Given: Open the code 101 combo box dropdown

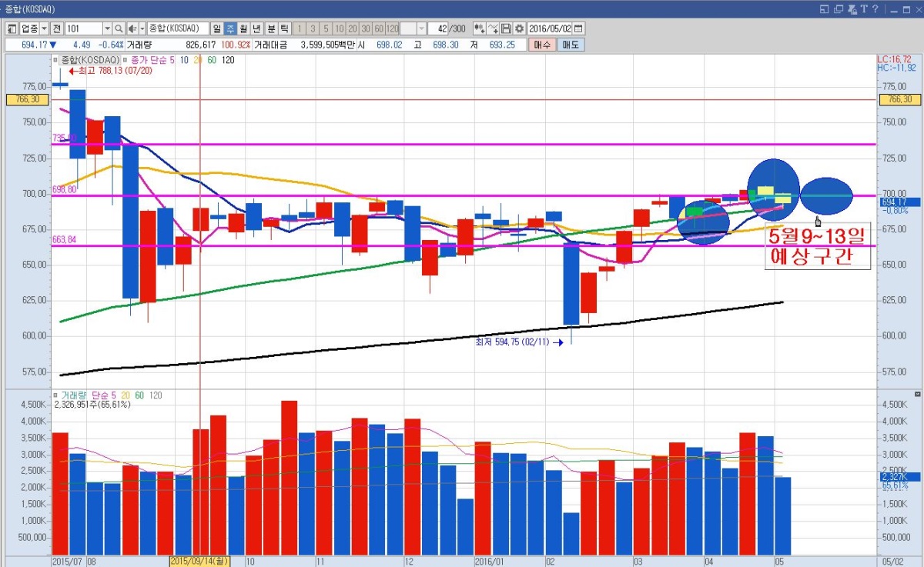Looking at the screenshot, I should 107,28.
